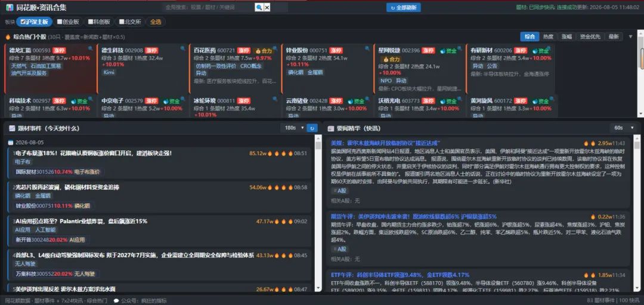
Task: Click the 资金 badge on 科瑞技术 card
Action: click(79, 101)
